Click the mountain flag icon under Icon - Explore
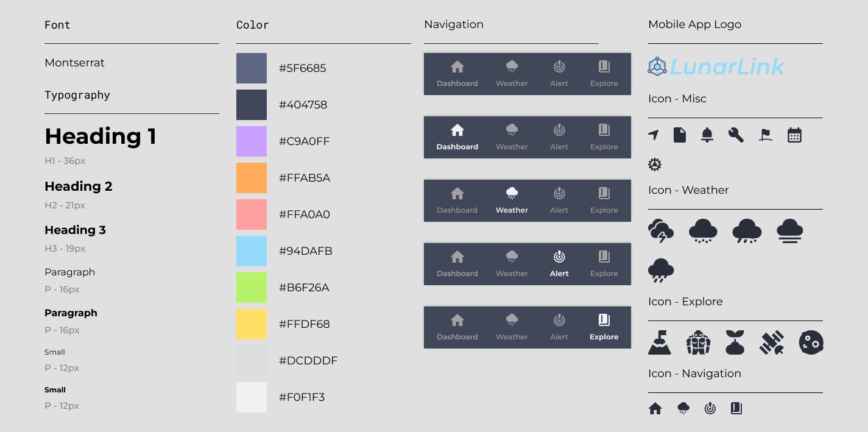868x432 pixels. (660, 342)
